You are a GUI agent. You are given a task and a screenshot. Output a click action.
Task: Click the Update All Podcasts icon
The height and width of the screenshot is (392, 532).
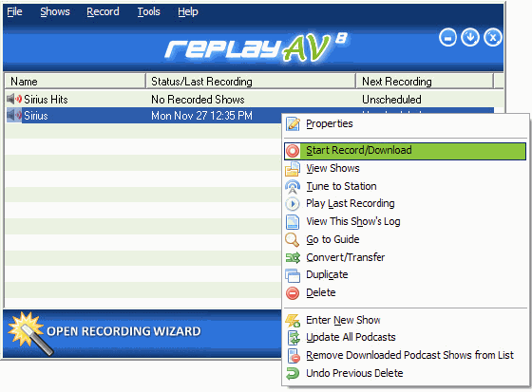[294, 338]
